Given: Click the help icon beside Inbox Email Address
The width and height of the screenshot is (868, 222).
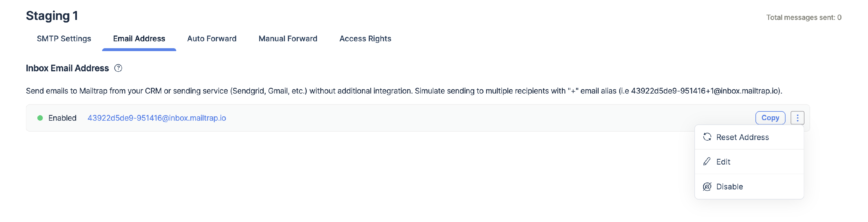Looking at the screenshot, I should (118, 68).
